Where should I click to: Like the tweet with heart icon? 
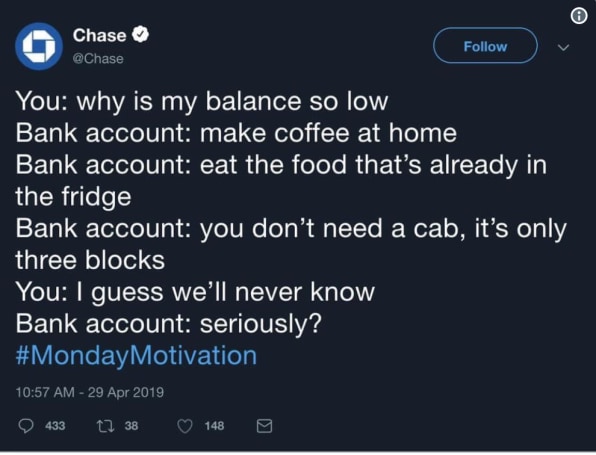(185, 426)
